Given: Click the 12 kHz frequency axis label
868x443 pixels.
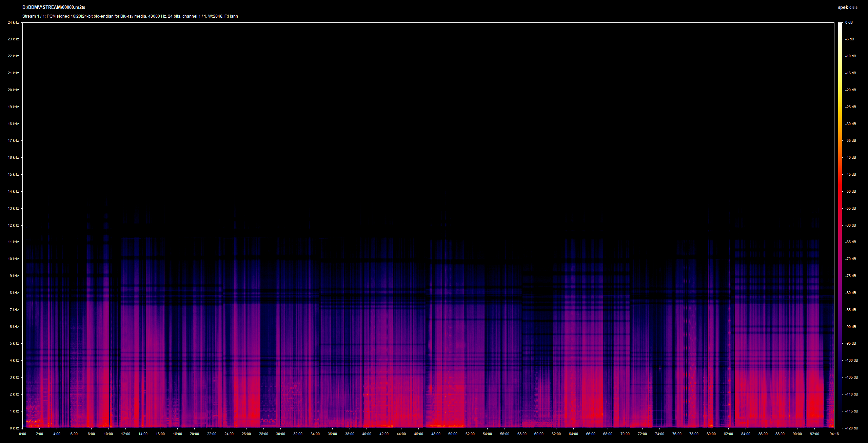Looking at the screenshot, I should coord(13,225).
